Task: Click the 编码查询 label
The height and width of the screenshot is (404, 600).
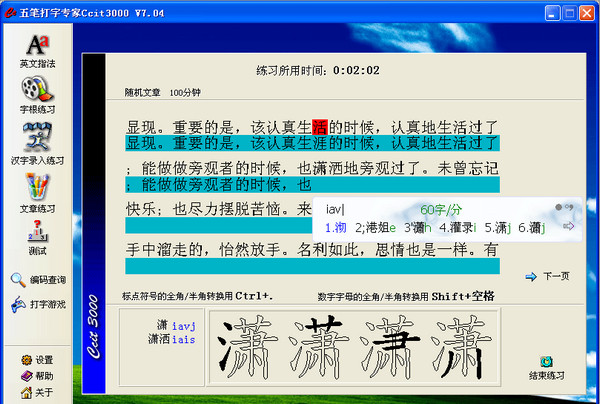Action: tap(48, 280)
